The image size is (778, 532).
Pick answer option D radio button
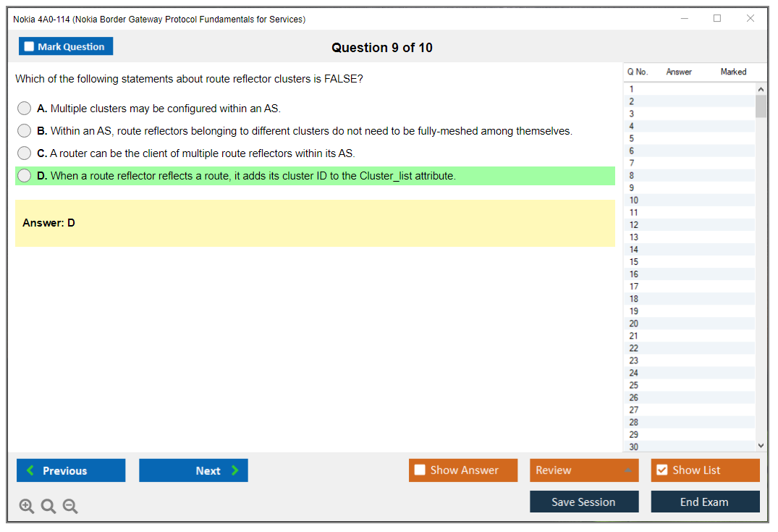pyautogui.click(x=25, y=176)
